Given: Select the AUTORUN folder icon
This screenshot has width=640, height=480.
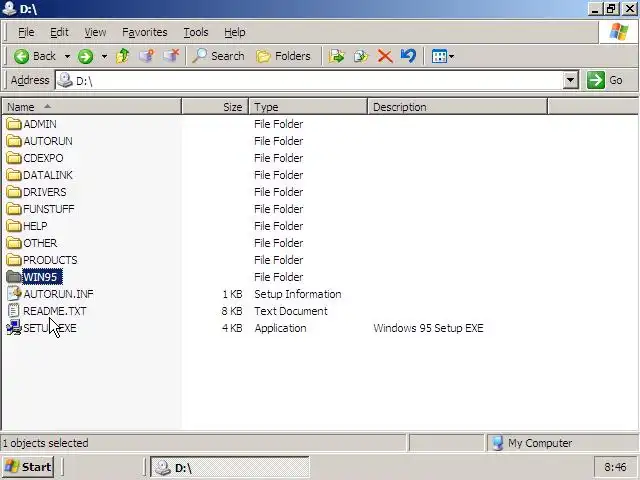Looking at the screenshot, I should click(x=14, y=141).
